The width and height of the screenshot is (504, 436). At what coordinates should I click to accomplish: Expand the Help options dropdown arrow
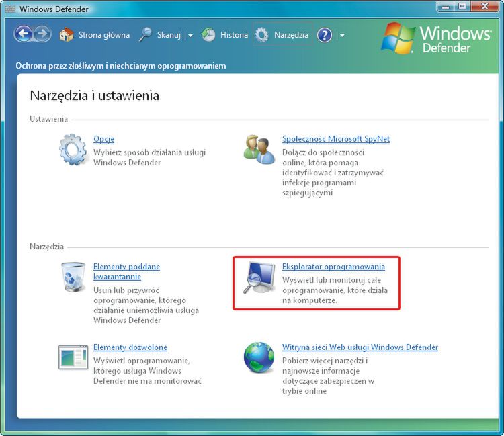point(342,36)
